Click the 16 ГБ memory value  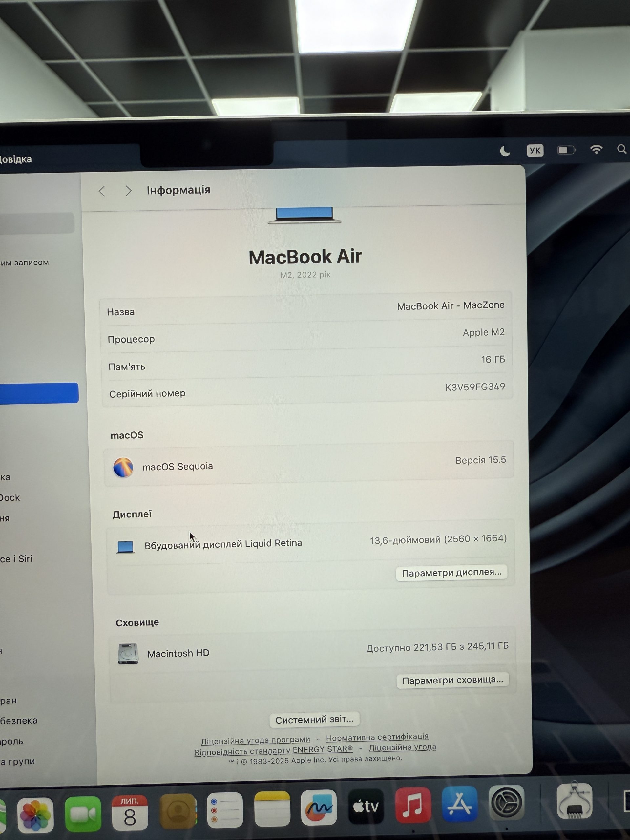coord(493,359)
